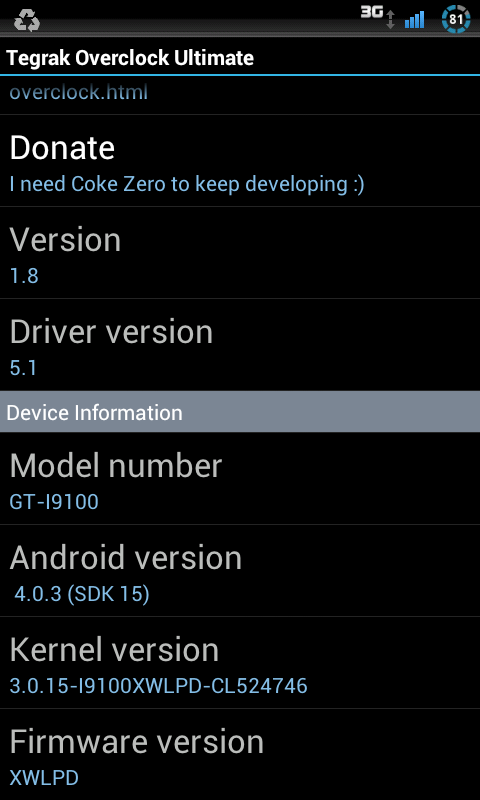Tap the Tegrak Overclock Ultimate title bar
The width and height of the screenshot is (480, 800).
(x=240, y=58)
